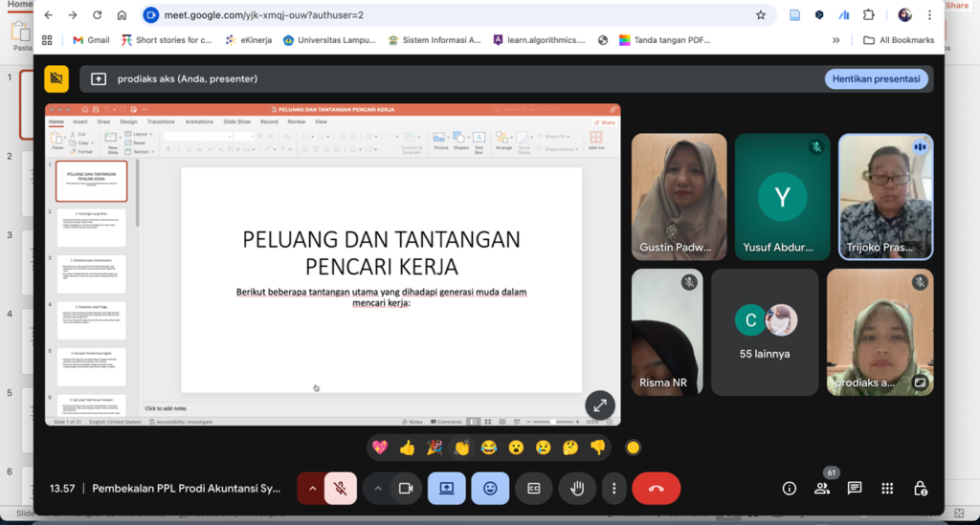Image resolution: width=980 pixels, height=525 pixels.
Task: Toggle the camera on or off
Action: 406,488
